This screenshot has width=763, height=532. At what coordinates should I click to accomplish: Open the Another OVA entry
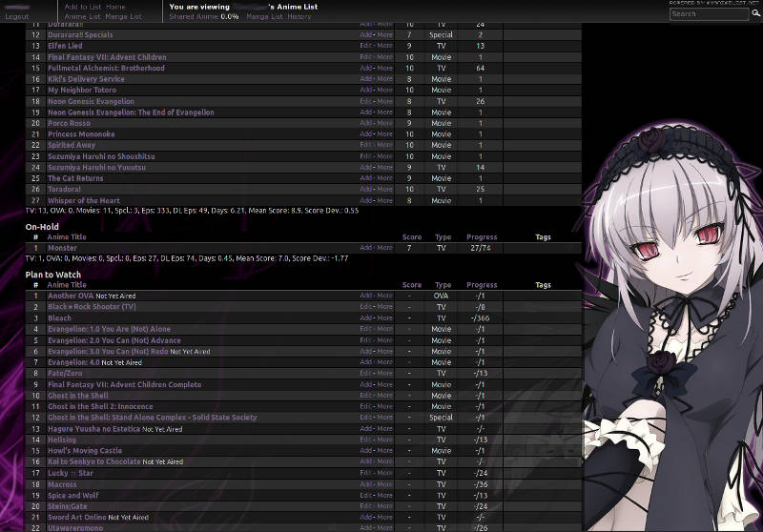click(71, 296)
